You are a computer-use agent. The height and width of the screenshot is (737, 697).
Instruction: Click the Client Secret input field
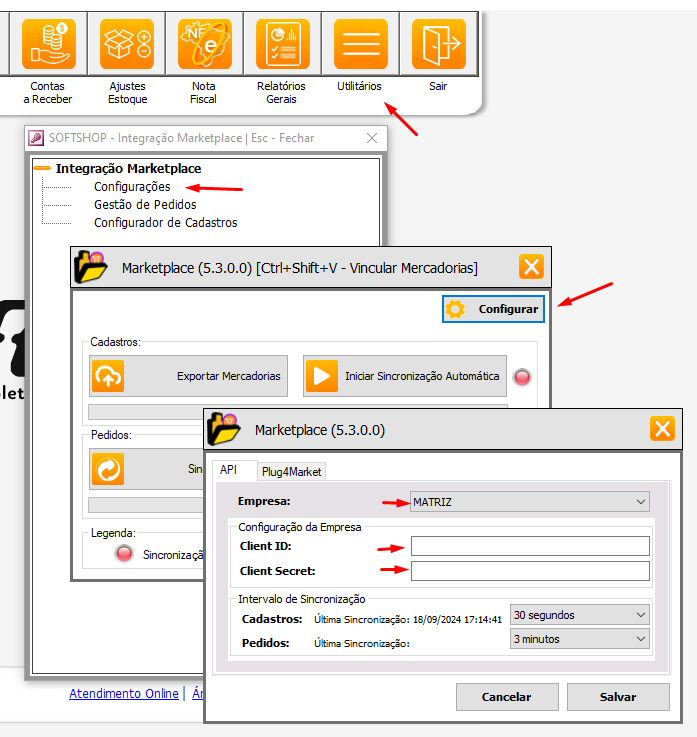point(530,571)
